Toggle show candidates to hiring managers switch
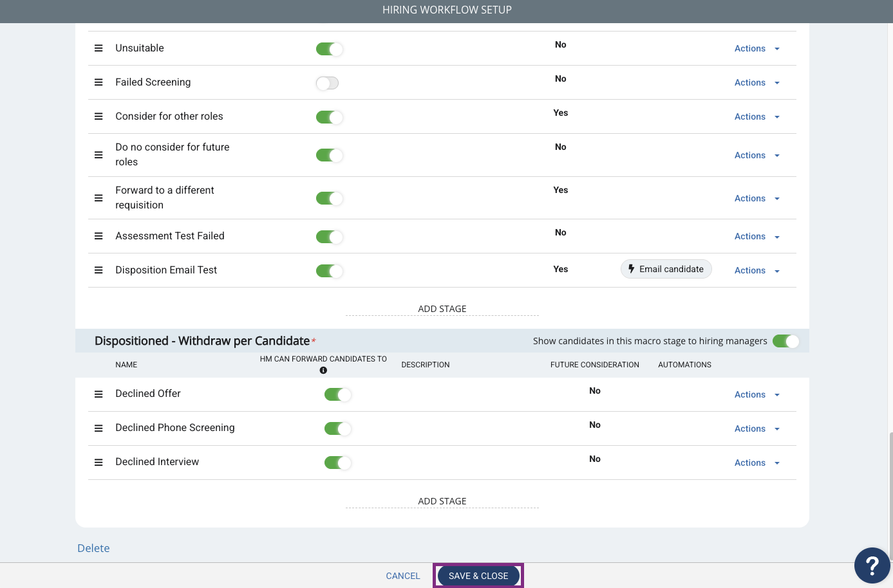893x588 pixels. coord(785,341)
